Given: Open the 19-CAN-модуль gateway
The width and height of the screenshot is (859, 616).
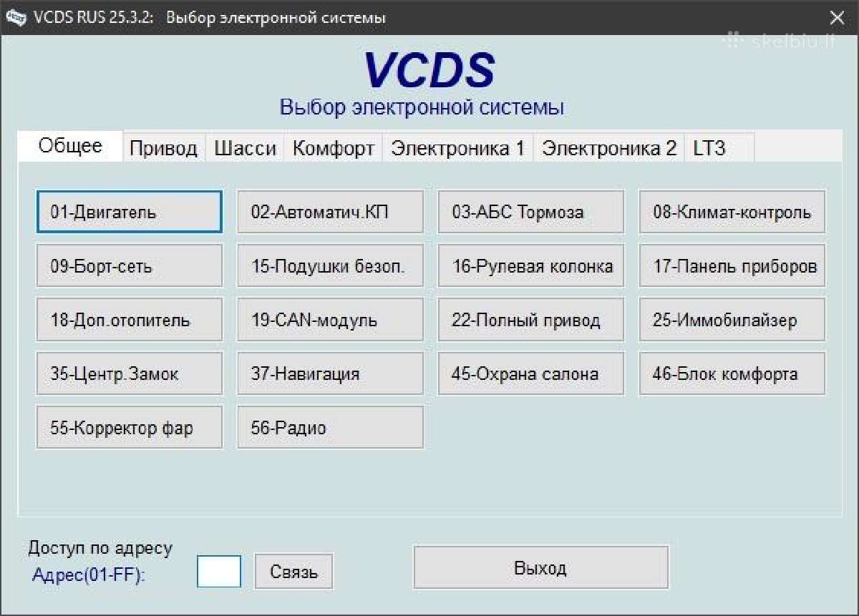Looking at the screenshot, I should tap(330, 320).
